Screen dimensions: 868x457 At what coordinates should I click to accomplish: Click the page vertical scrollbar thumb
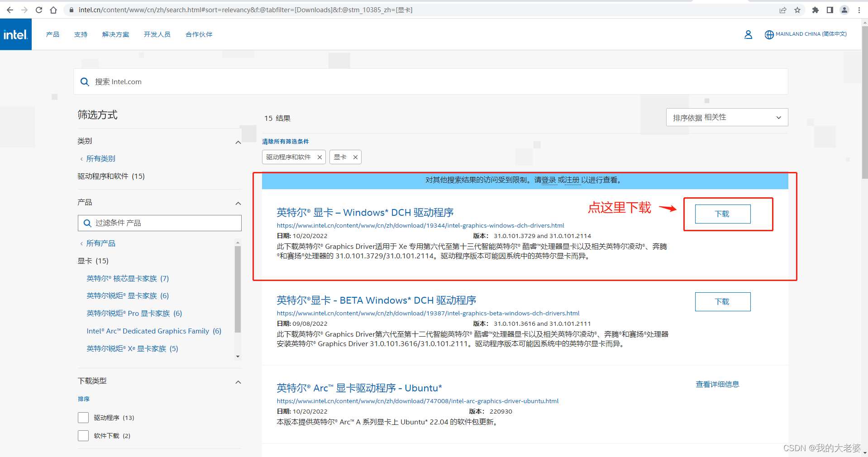864,102
